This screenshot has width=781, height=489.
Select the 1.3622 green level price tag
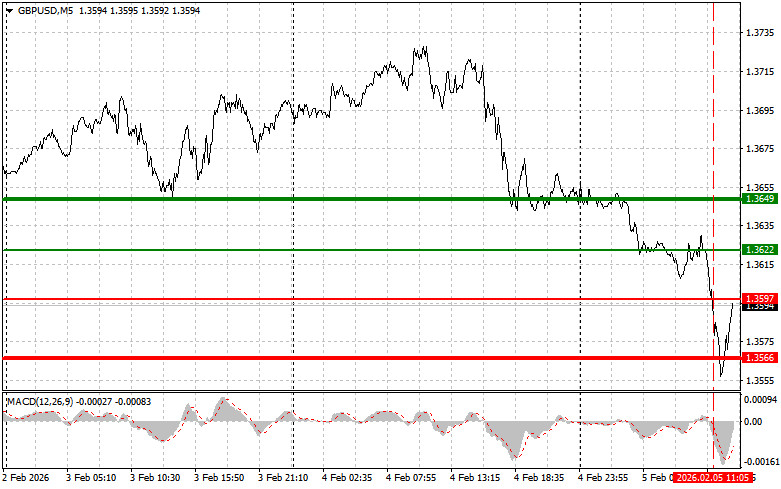point(760,250)
